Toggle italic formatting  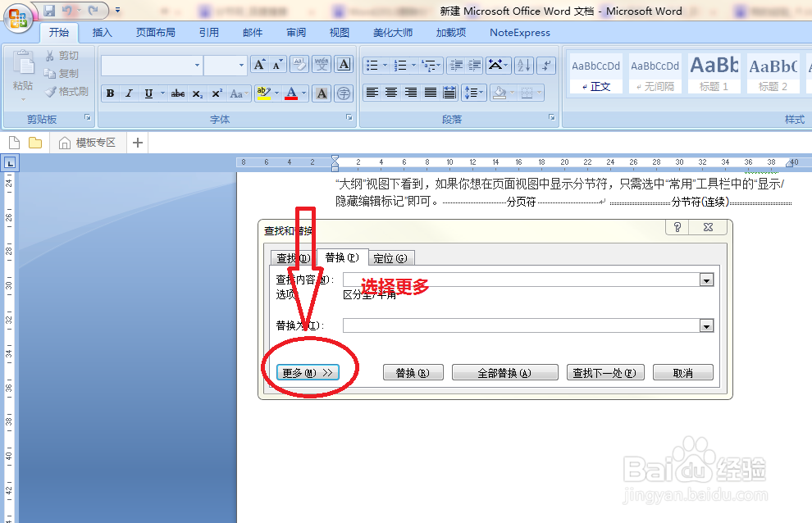(129, 93)
